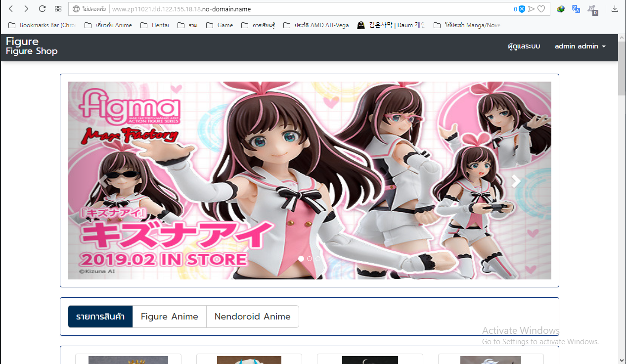The image size is (626, 364).
Task: Switch to the Figure Anime tab
Action: tap(170, 317)
